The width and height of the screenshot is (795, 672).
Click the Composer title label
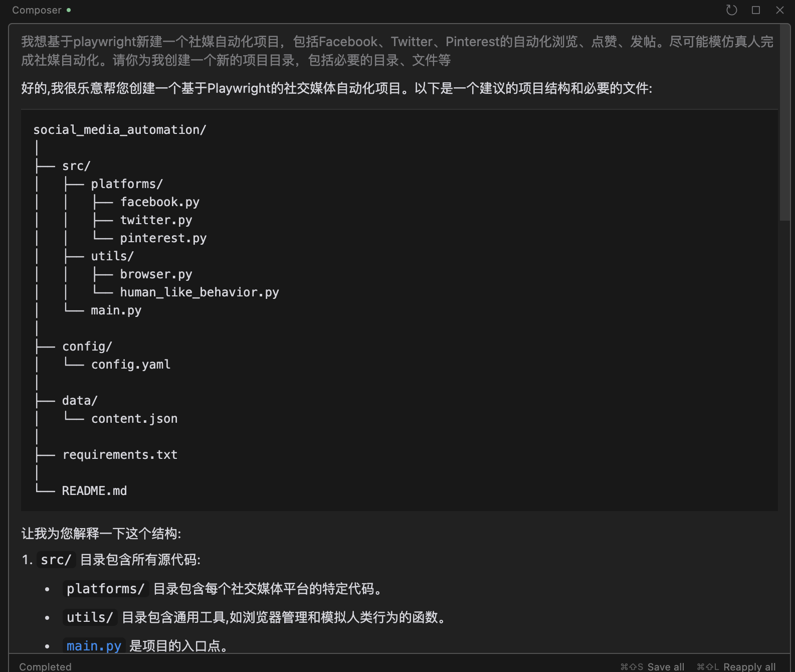37,10
